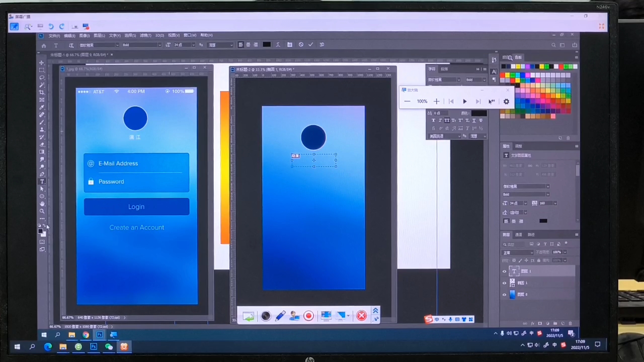644x362 pixels.
Task: Click the text color swatch in options bar
Action: (x=267, y=44)
